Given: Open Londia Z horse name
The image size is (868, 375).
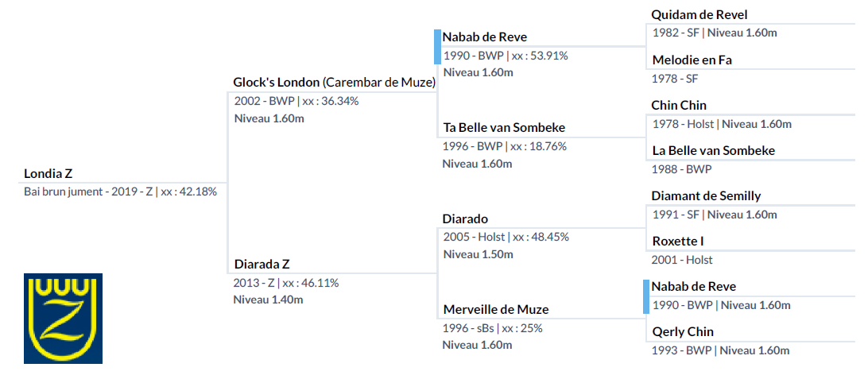Looking at the screenshot, I should [x=48, y=174].
